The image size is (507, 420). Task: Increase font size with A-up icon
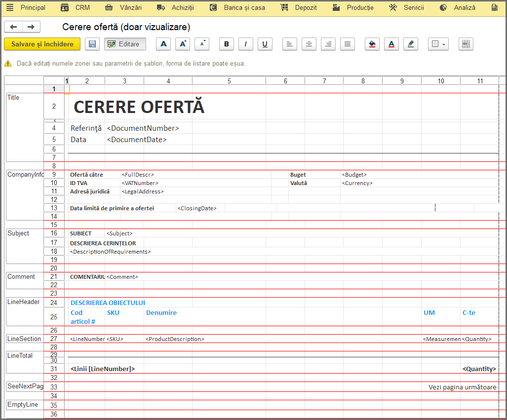coord(183,44)
